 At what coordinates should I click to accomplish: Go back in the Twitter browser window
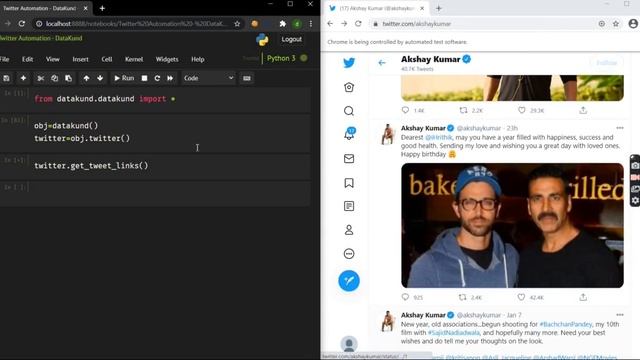point(330,24)
